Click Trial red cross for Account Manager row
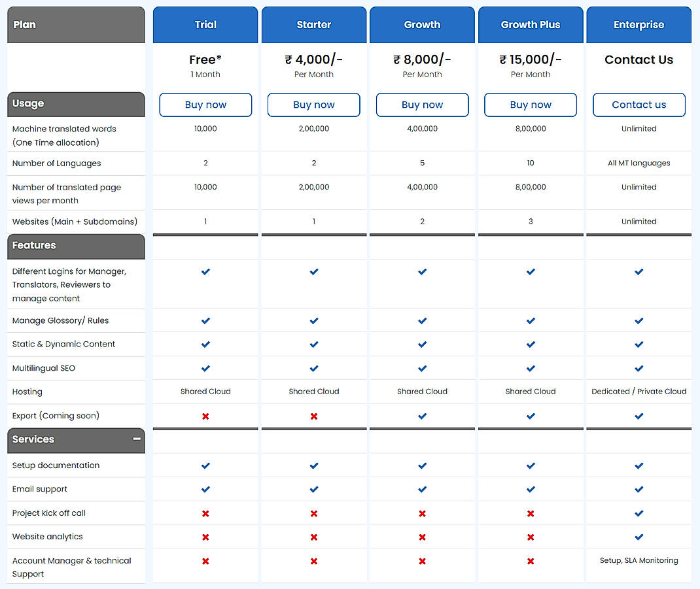 coord(205,562)
